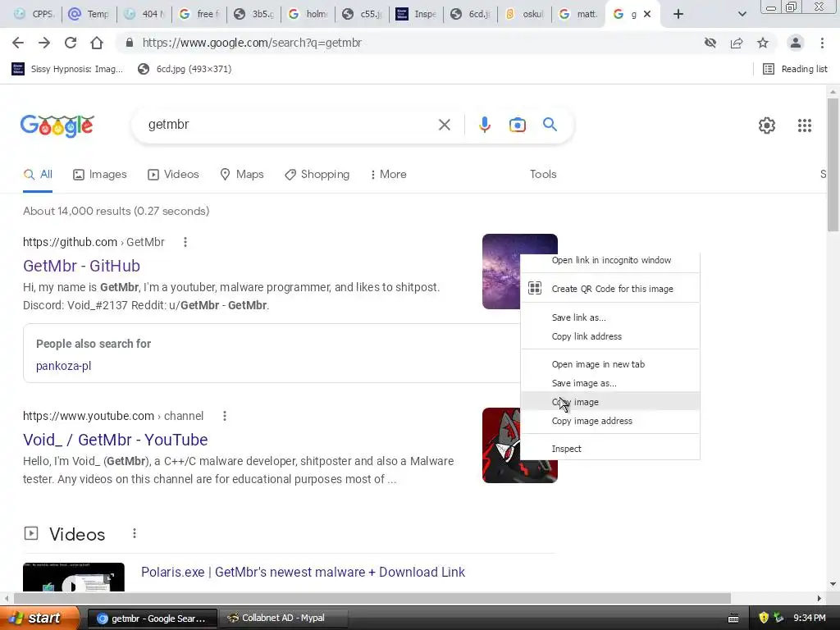The width and height of the screenshot is (840, 630).
Task: Choose Create QR Code for this image
Action: [x=610, y=289]
